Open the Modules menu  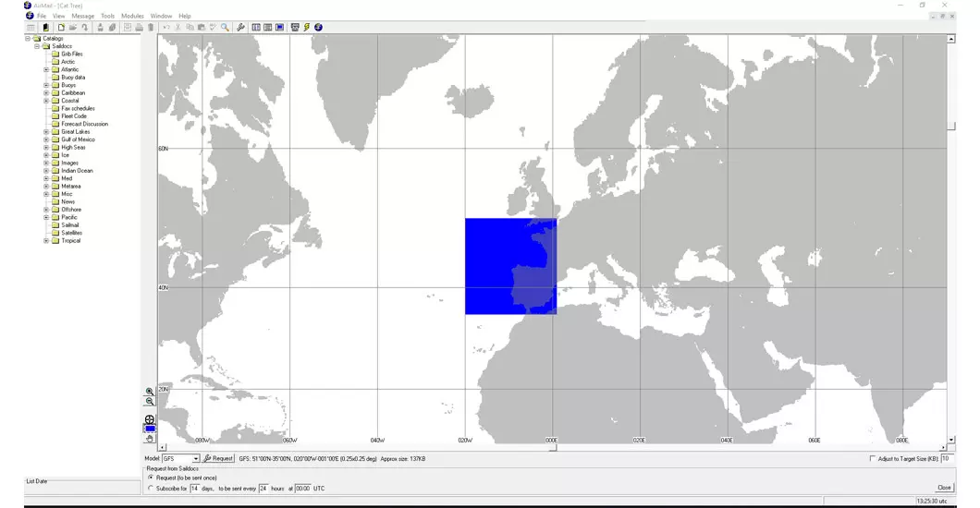click(132, 16)
